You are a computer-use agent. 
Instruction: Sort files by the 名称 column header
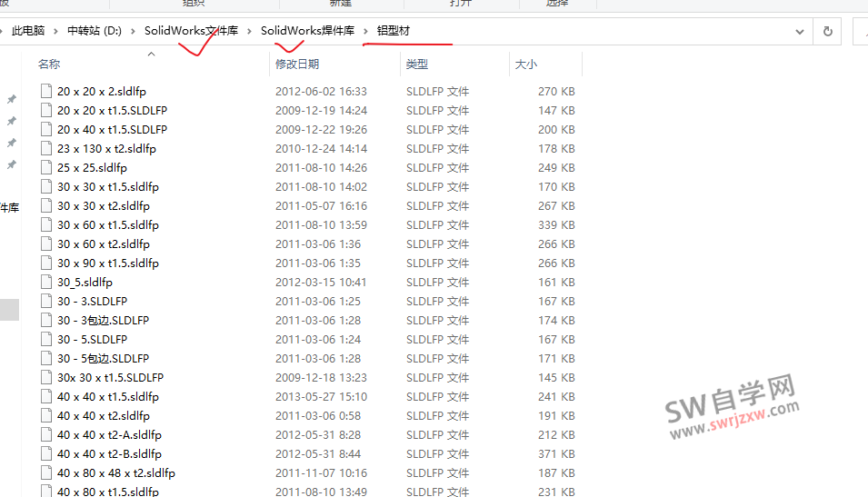coord(49,65)
